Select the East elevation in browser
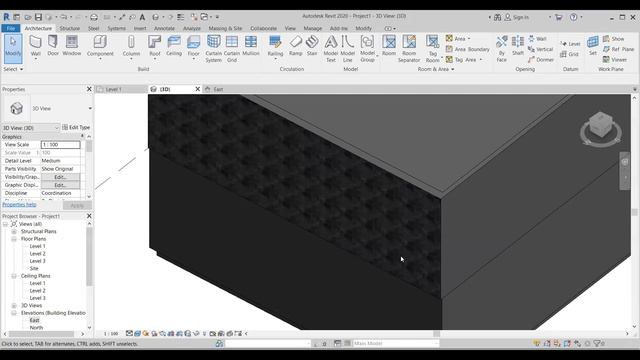640x360 pixels. point(34,320)
